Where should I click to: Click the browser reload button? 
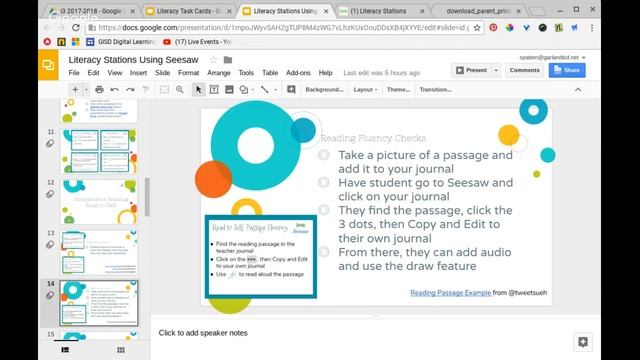pos(76,27)
